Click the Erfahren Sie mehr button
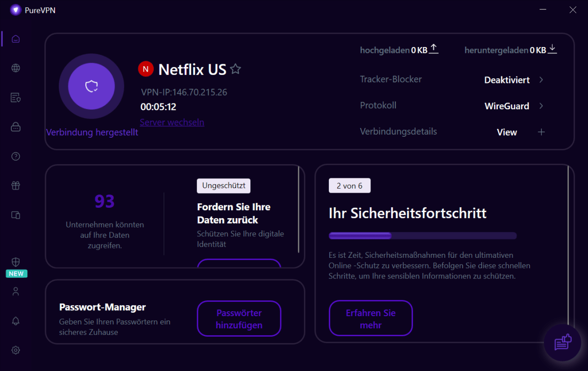 point(370,319)
